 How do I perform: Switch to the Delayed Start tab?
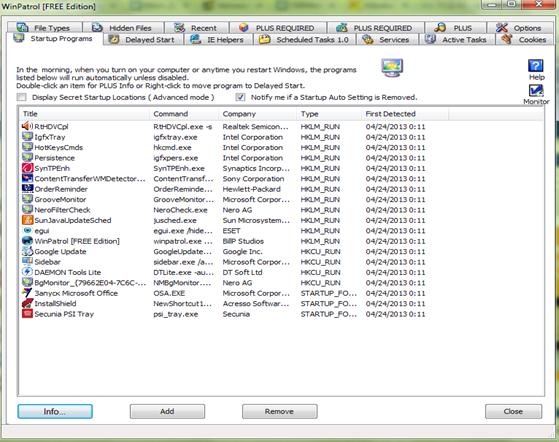tap(143, 40)
